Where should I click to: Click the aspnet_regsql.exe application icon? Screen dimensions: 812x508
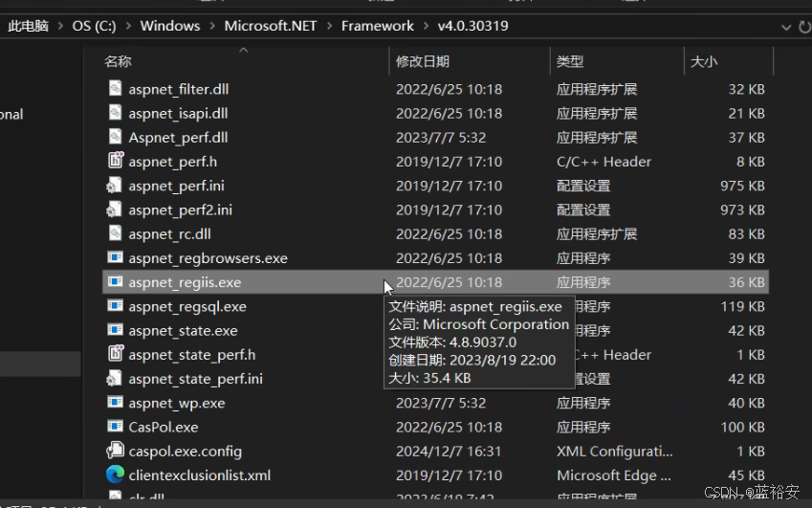pyautogui.click(x=115, y=306)
